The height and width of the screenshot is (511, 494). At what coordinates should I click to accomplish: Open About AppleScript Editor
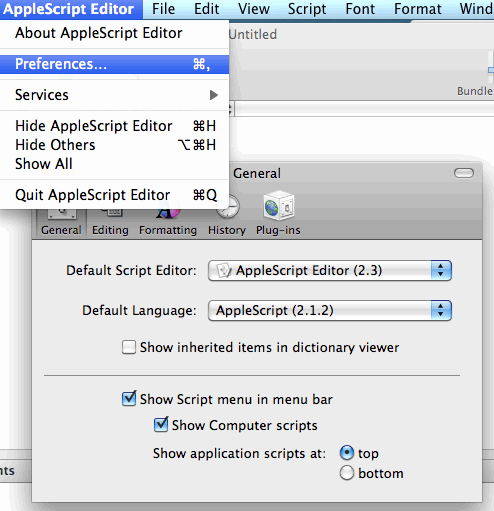tap(114, 33)
